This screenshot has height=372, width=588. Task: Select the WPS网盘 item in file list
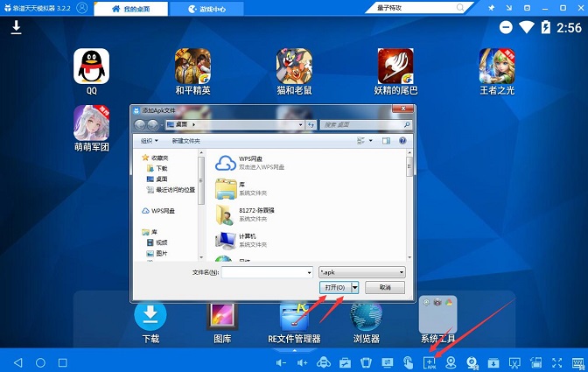[x=249, y=163]
